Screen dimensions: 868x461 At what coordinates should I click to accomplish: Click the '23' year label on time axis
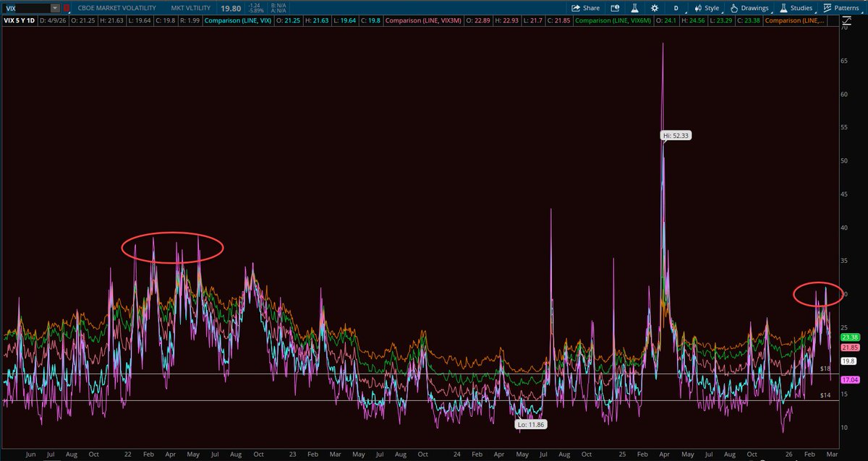tap(292, 455)
